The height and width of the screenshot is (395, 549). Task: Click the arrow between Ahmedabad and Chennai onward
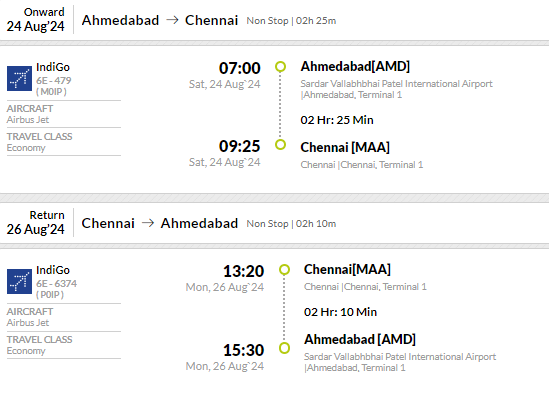(172, 20)
